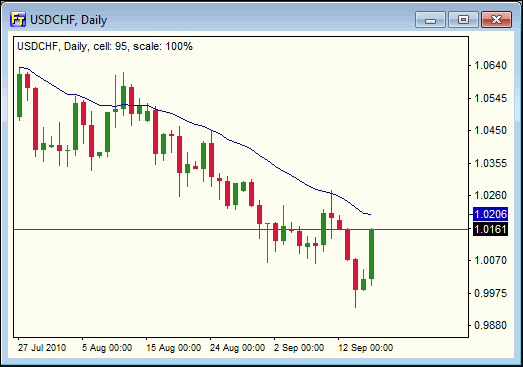Click the blue 1.0206 moving average price label

tap(490, 214)
